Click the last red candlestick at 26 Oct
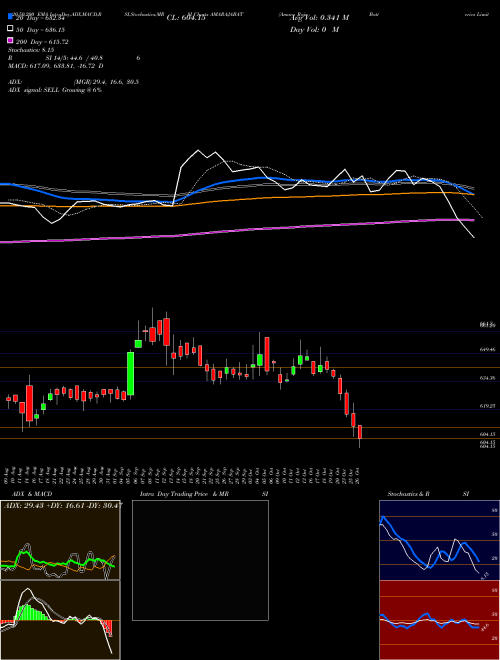This screenshot has width=500, height=660. 360,432
